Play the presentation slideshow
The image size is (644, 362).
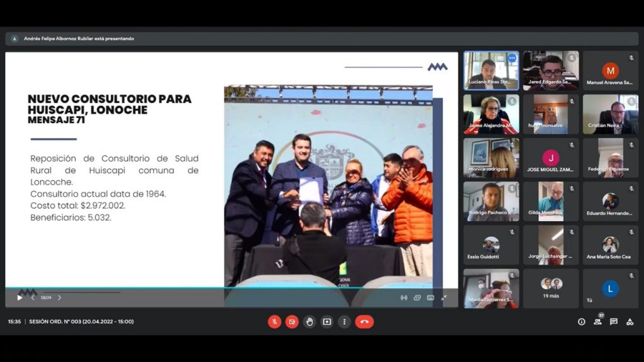19,298
